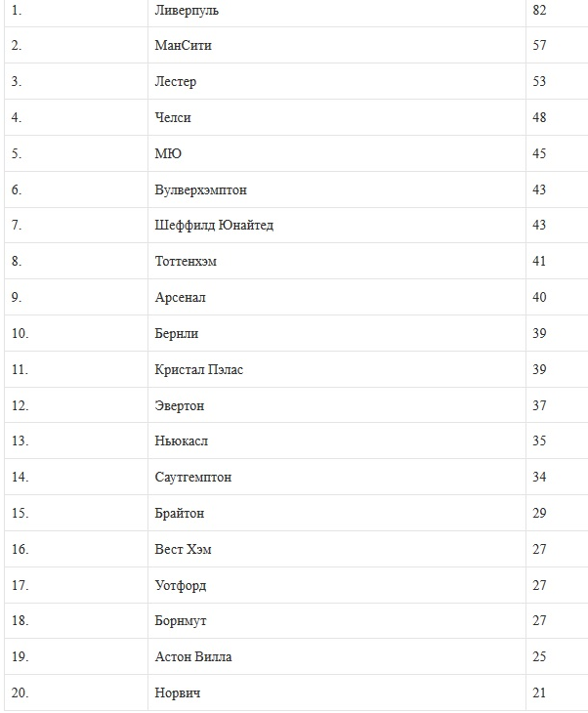Click the Ньюкасл team name

tap(181, 441)
